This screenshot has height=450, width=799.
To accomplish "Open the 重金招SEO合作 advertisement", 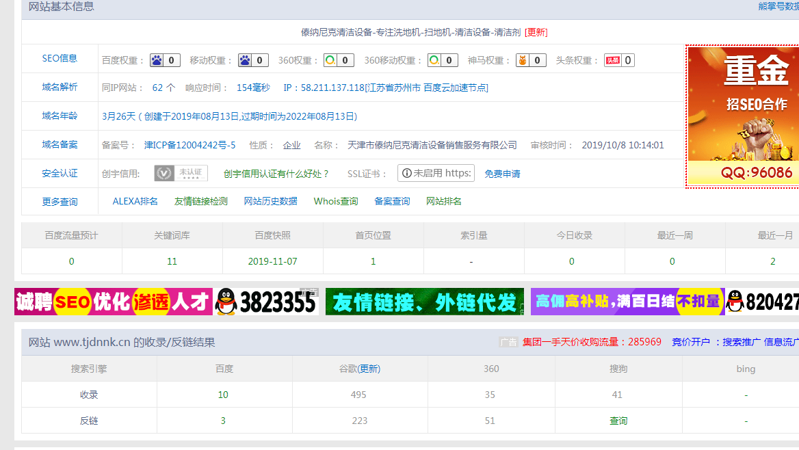I will [x=742, y=116].
